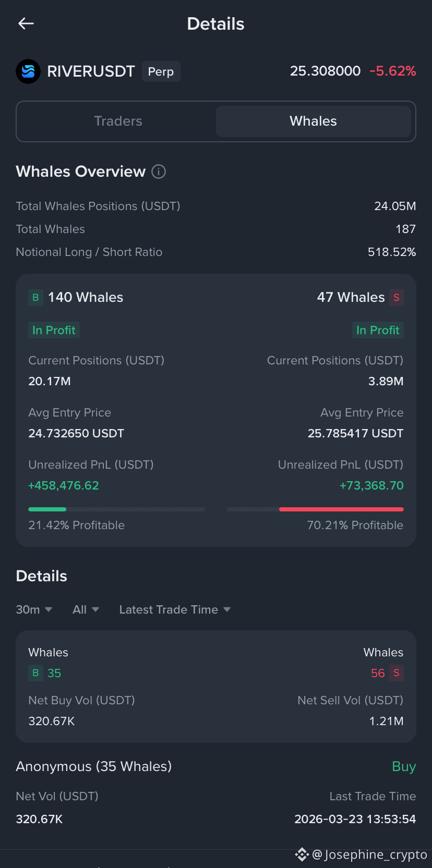Tap the -5.62% price change
432x868 pixels.
coord(393,71)
